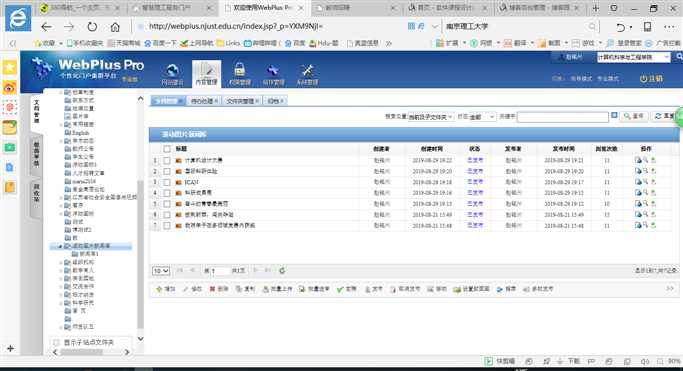This screenshot has height=371, width=683.
Task: Switch to the 待办处理 tab
Action: pos(205,101)
